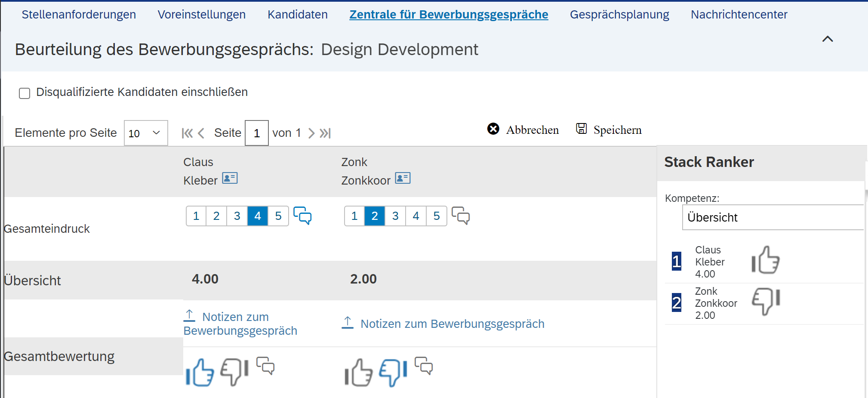Open comment bubble for Zonk Zonkkoor's Gesamteindruck rating
The image size is (868, 398).
pos(461,216)
